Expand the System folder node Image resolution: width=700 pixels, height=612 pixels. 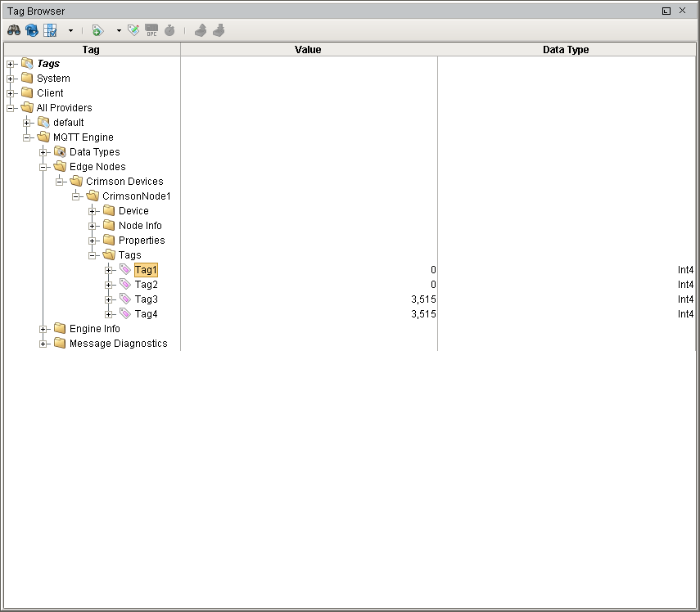[11, 79]
